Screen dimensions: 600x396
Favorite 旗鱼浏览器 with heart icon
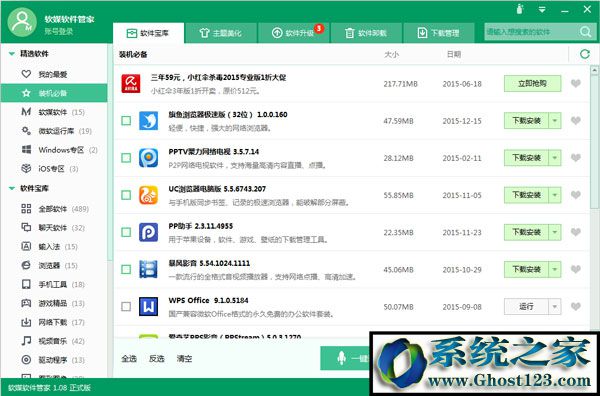(x=576, y=121)
